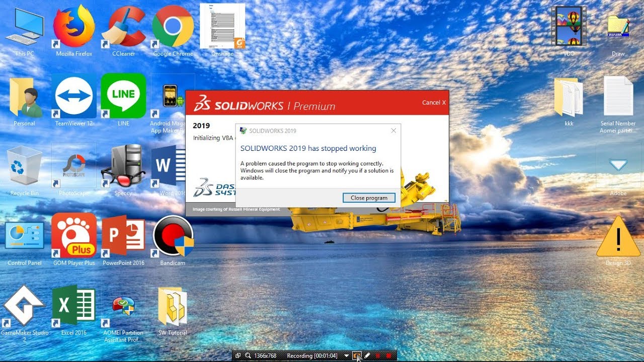
Task: Open the Adobe desktop icon
Action: [x=618, y=171]
